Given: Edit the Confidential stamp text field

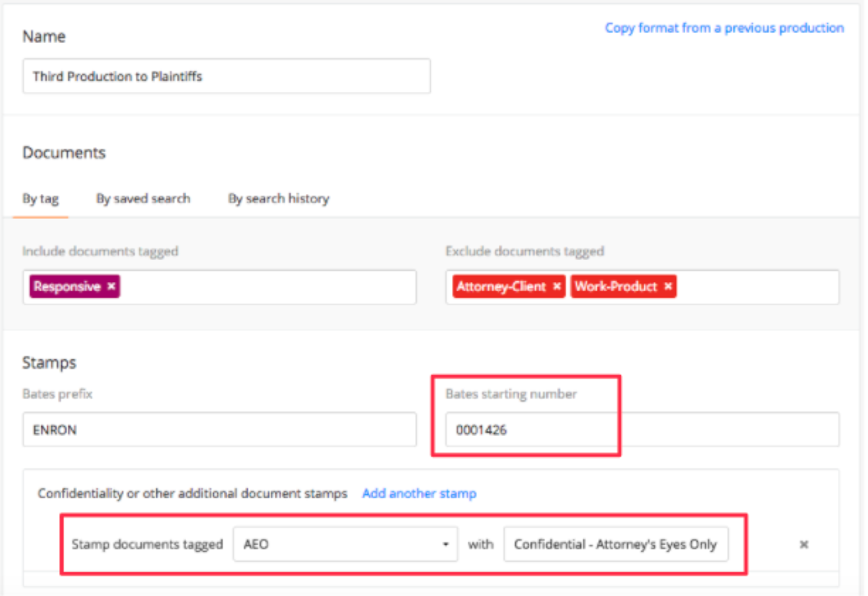Looking at the screenshot, I should [616, 544].
